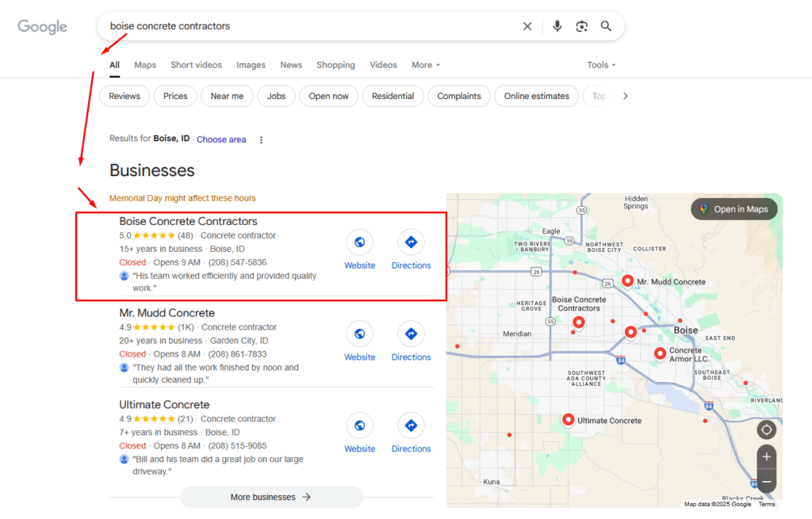Viewport: 812px width, 519px height.
Task: Switch to the Images tab
Action: (251, 65)
